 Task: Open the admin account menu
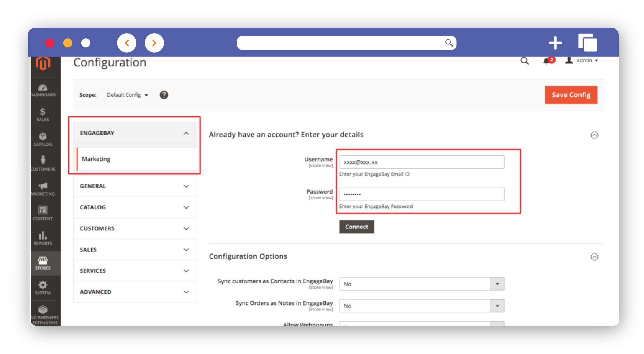582,61
